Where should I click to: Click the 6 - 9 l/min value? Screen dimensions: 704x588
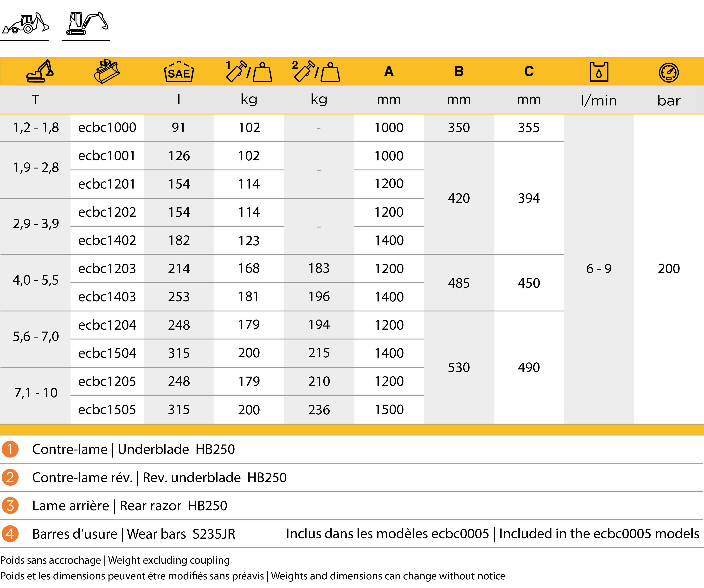(599, 268)
